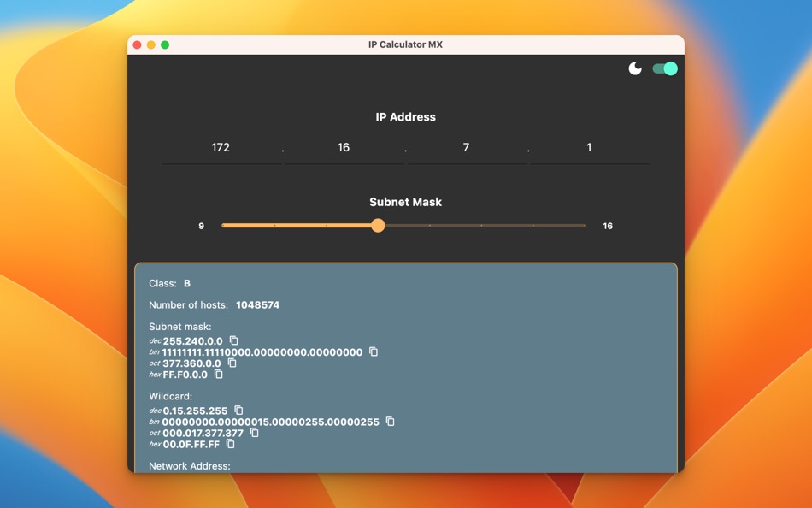This screenshot has height=508, width=812.
Task: Close the IP Calculator MX window
Action: coord(138,45)
